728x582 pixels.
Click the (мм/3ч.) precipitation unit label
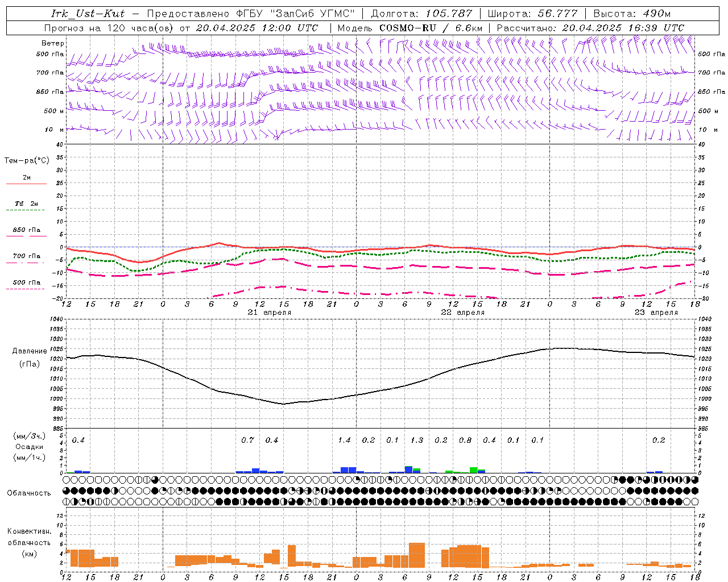30,436
